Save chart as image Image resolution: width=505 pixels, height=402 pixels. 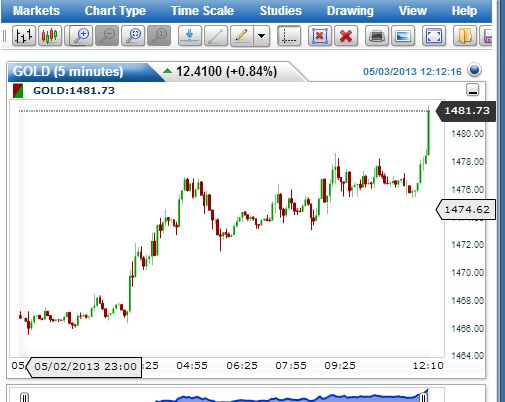click(x=403, y=35)
